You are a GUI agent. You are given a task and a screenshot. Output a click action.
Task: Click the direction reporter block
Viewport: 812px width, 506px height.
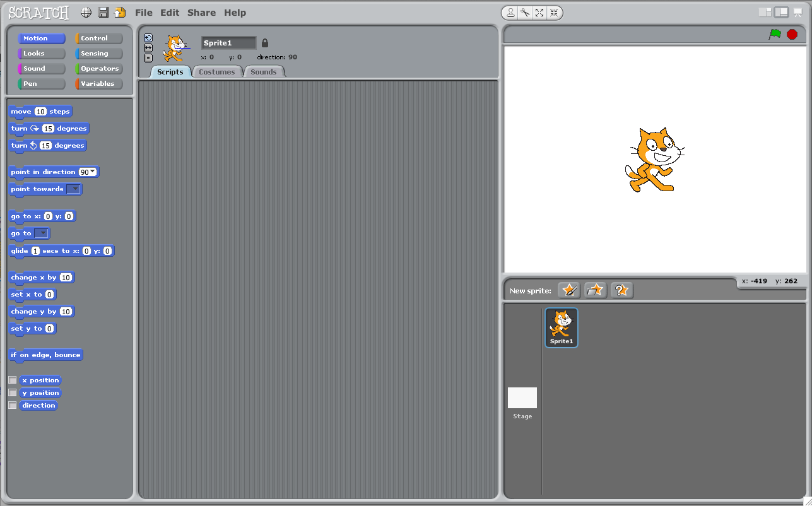click(38, 406)
